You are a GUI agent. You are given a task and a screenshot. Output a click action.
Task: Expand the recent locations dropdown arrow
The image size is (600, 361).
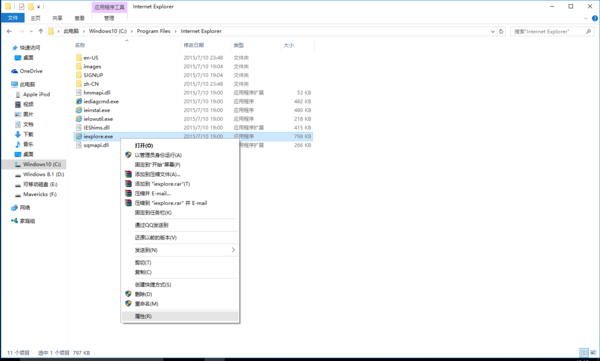coord(31,31)
